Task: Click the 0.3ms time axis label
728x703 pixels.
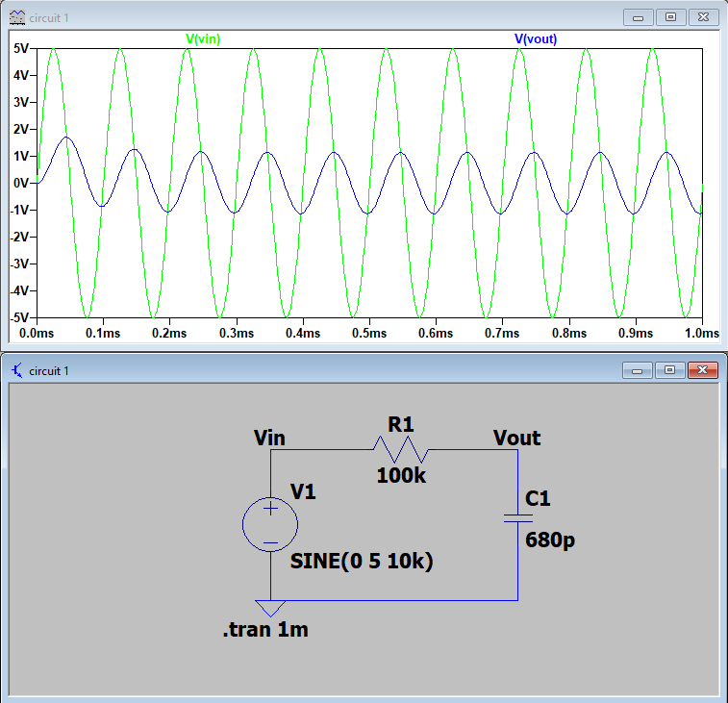Action: [x=237, y=334]
